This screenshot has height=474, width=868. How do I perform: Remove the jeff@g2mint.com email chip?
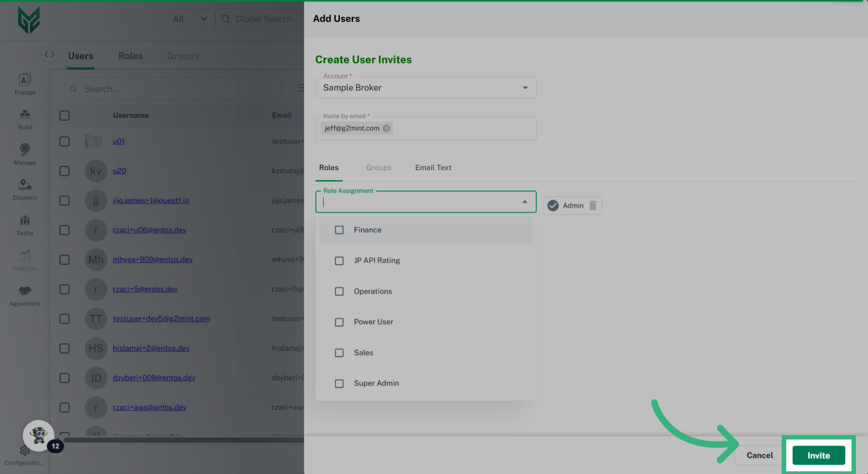(x=387, y=128)
